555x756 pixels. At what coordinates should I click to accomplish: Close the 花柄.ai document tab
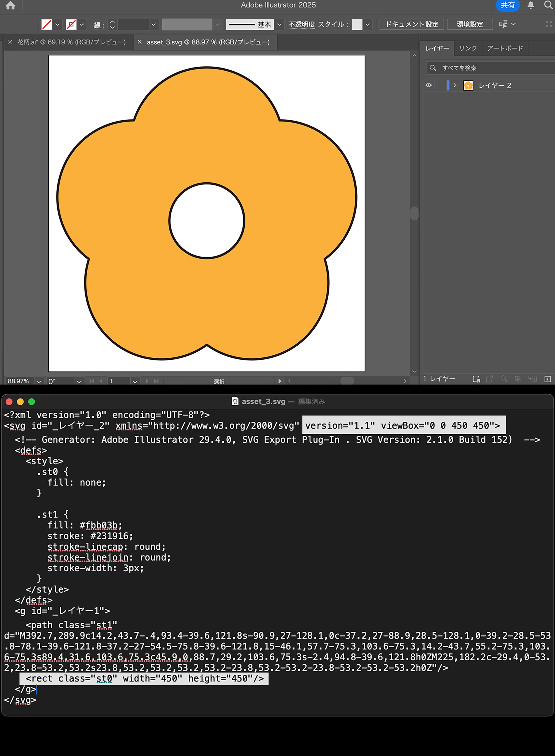click(x=10, y=42)
